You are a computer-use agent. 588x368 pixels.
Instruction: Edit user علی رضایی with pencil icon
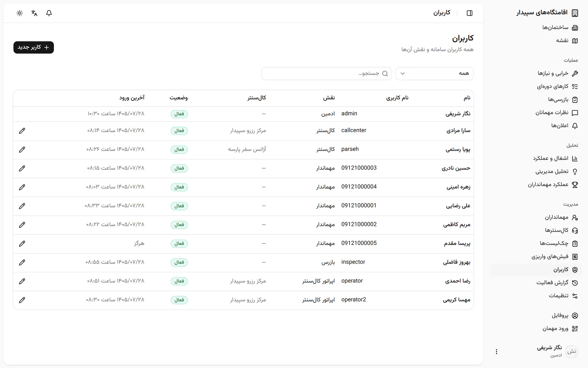point(22,206)
